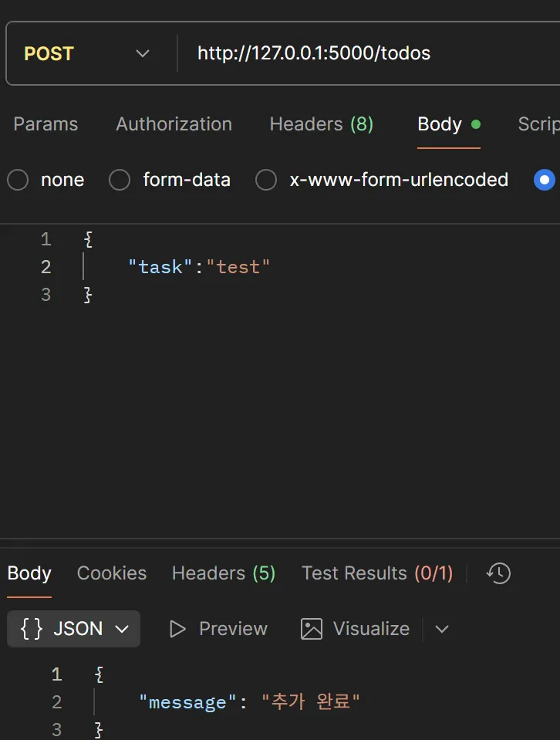Screen dimensions: 560x740
Task: Expand the JSON response format dropdown
Action: (121, 629)
